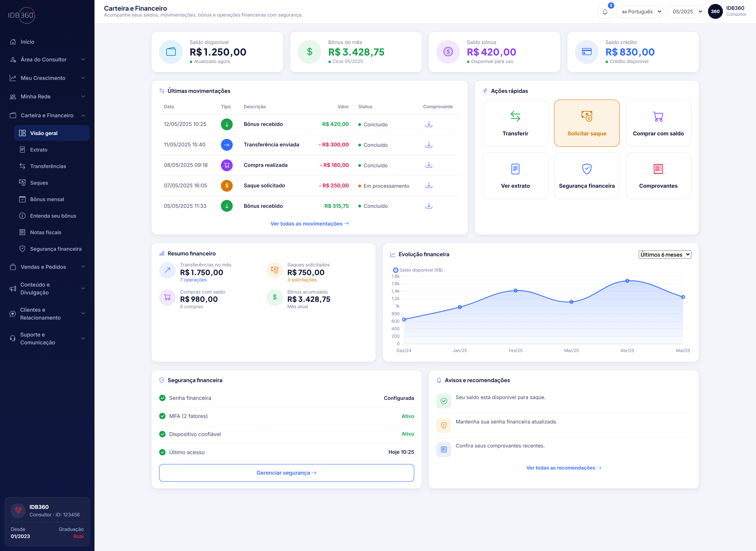Click the IDB360 logo in sidebar
This screenshot has height=551, width=756.
21,15
